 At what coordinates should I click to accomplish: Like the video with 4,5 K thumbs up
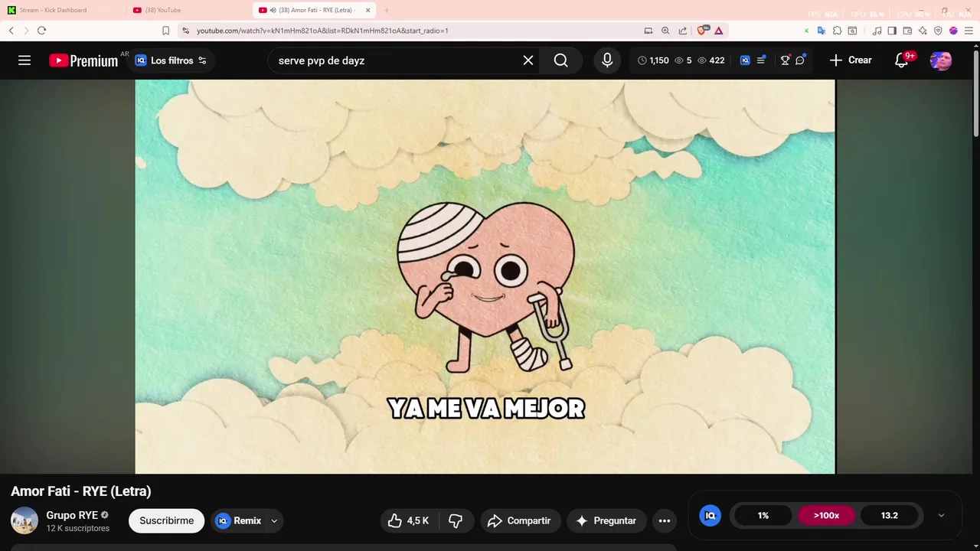(x=408, y=520)
